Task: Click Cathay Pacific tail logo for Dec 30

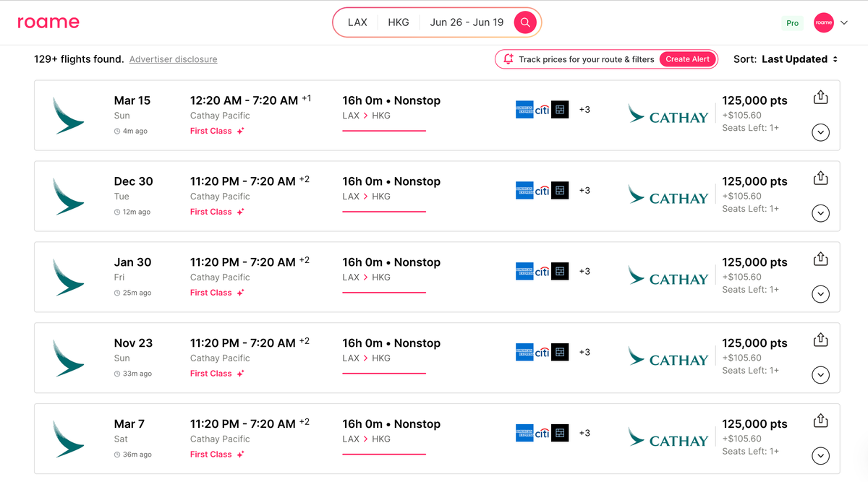Action: (x=68, y=197)
